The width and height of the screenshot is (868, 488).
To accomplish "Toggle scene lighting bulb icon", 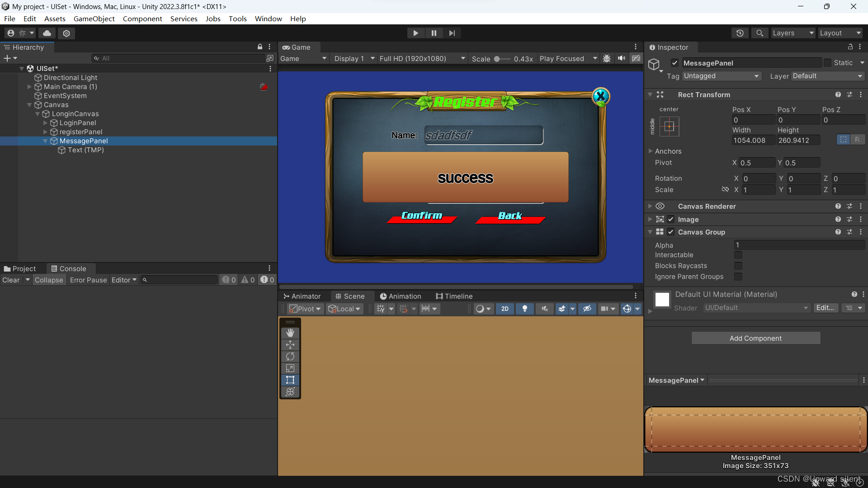I will (524, 309).
